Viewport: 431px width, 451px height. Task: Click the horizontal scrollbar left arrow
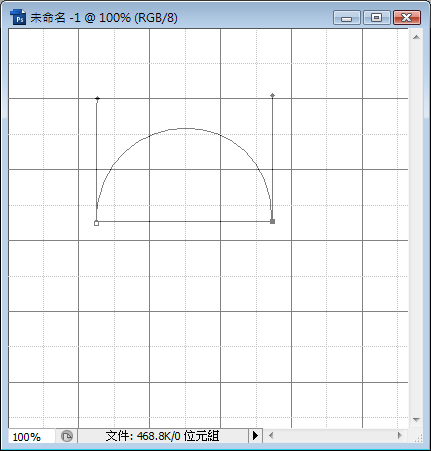[x=271, y=436]
